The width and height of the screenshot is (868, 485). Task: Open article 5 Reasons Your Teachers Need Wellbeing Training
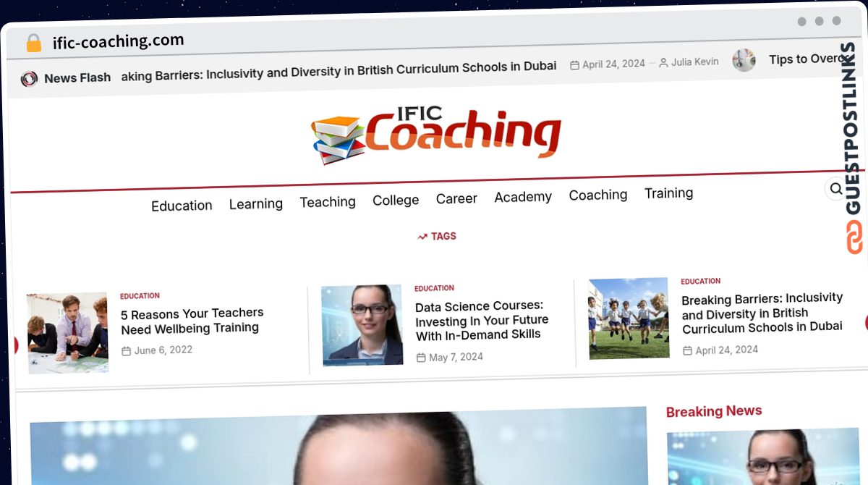pos(192,321)
